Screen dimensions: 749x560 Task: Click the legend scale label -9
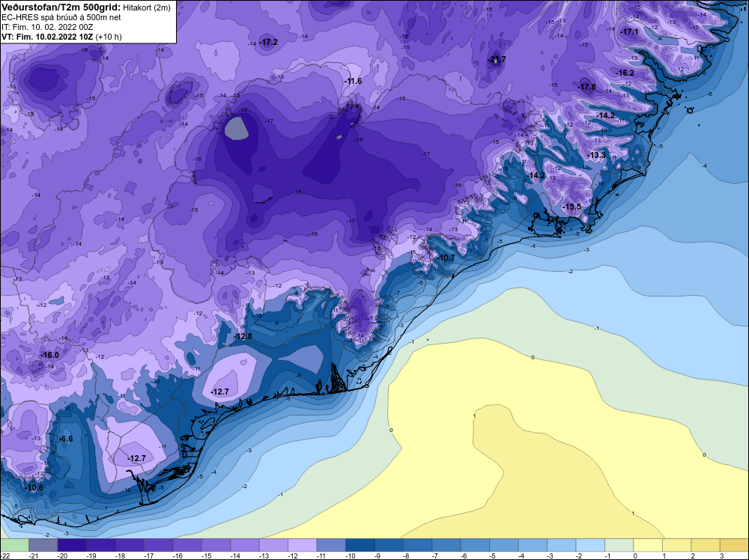pos(378,556)
